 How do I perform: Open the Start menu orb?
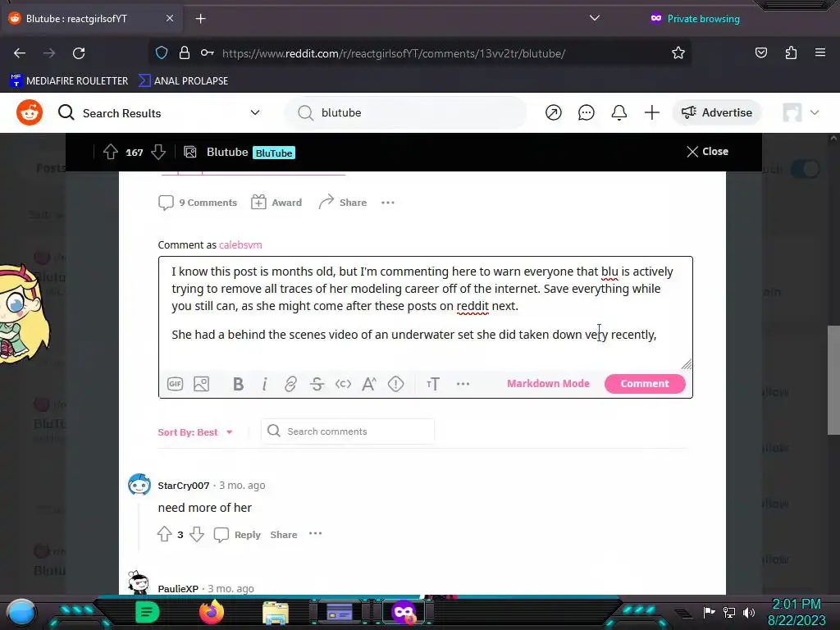(21, 612)
